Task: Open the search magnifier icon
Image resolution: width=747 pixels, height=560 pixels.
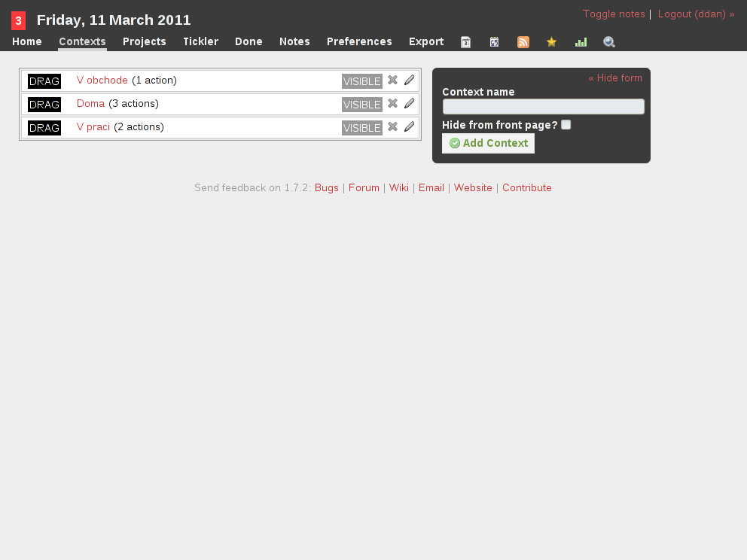Action: 609,42
